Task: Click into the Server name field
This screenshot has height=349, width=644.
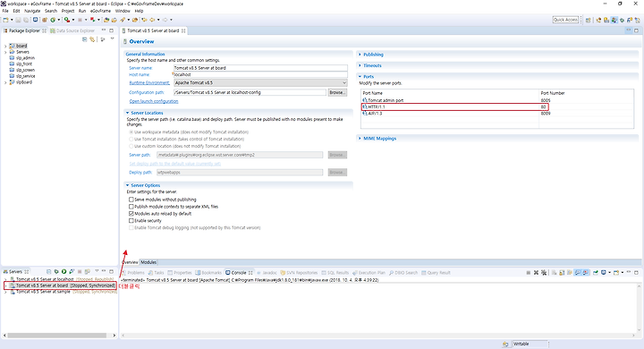Action: [x=260, y=68]
